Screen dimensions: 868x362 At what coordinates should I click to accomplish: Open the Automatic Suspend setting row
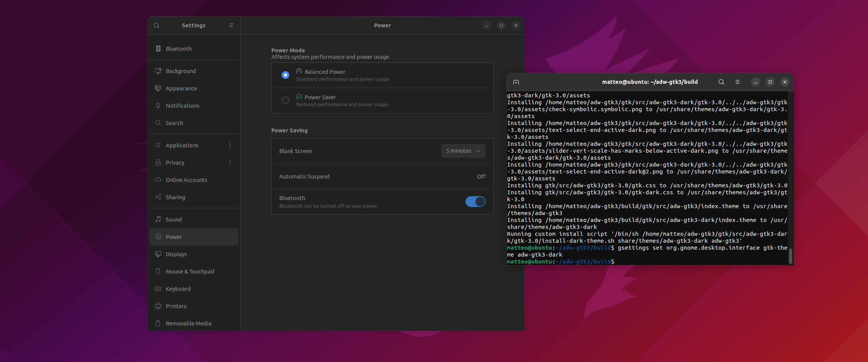point(382,177)
